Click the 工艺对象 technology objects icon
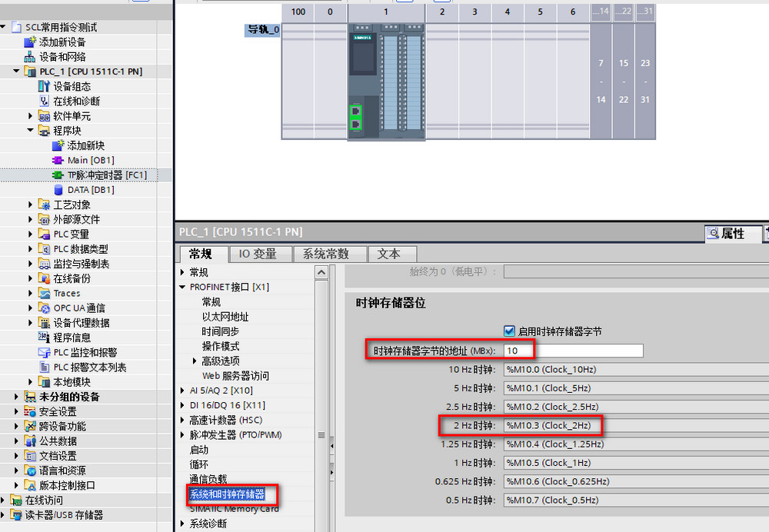 pyautogui.click(x=44, y=204)
